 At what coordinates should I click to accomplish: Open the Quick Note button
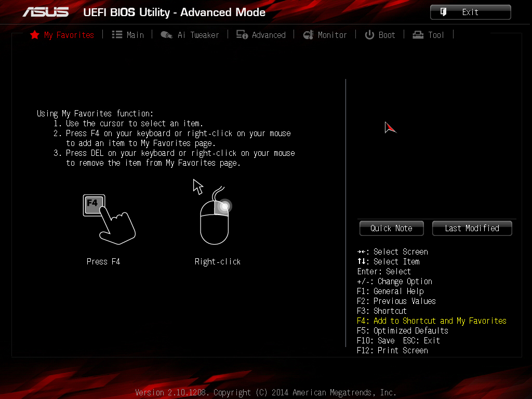pyautogui.click(x=392, y=229)
